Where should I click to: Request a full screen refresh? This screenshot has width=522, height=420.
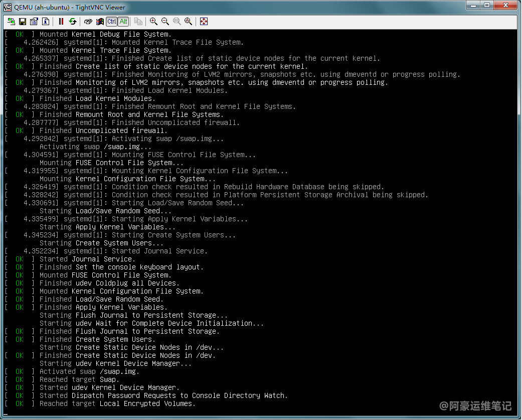pos(73,22)
